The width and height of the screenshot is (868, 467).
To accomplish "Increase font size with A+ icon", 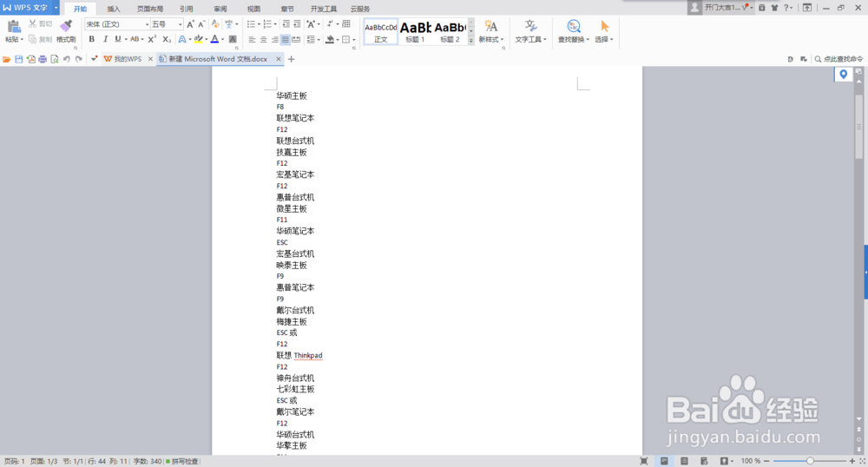I will (190, 24).
